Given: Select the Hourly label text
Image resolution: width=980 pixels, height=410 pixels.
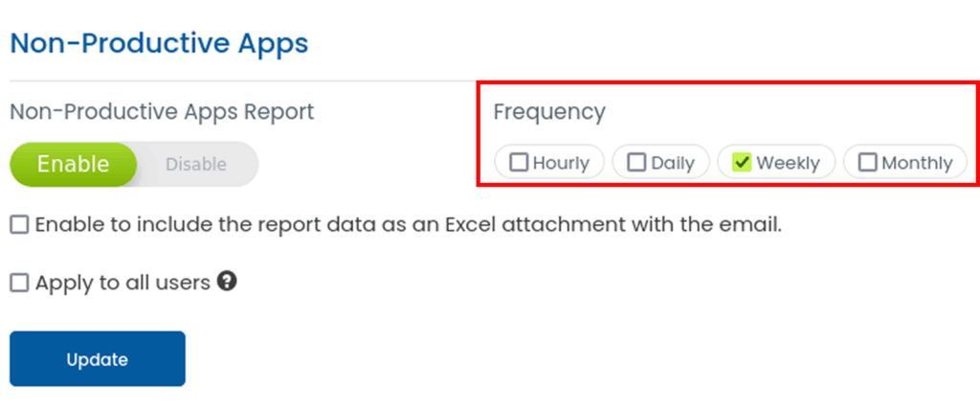Looking at the screenshot, I should (x=561, y=163).
